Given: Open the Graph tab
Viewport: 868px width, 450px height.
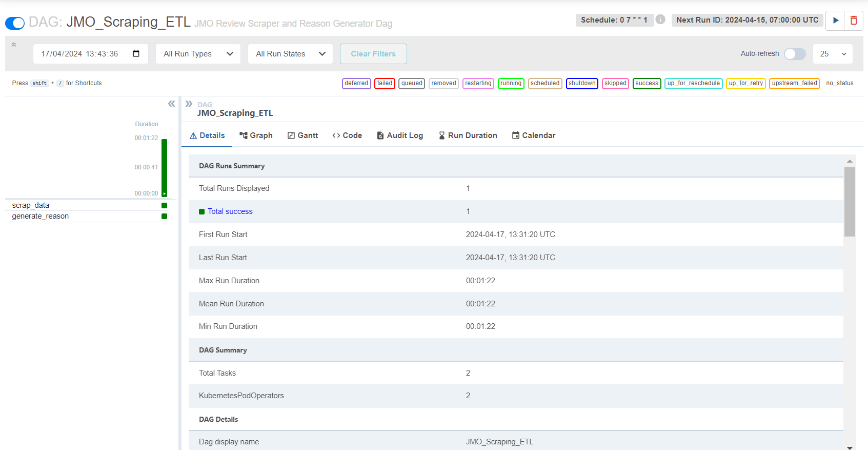Looking at the screenshot, I should click(256, 135).
